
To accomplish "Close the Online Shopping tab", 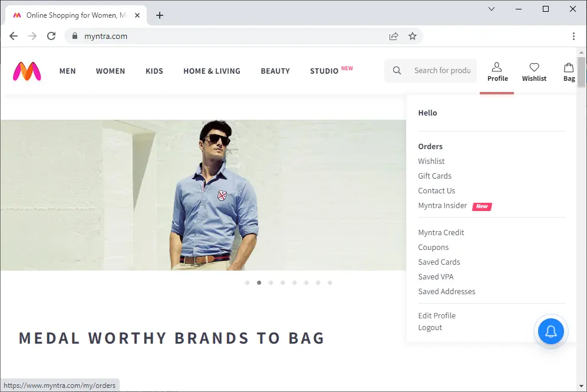I will (137, 15).
